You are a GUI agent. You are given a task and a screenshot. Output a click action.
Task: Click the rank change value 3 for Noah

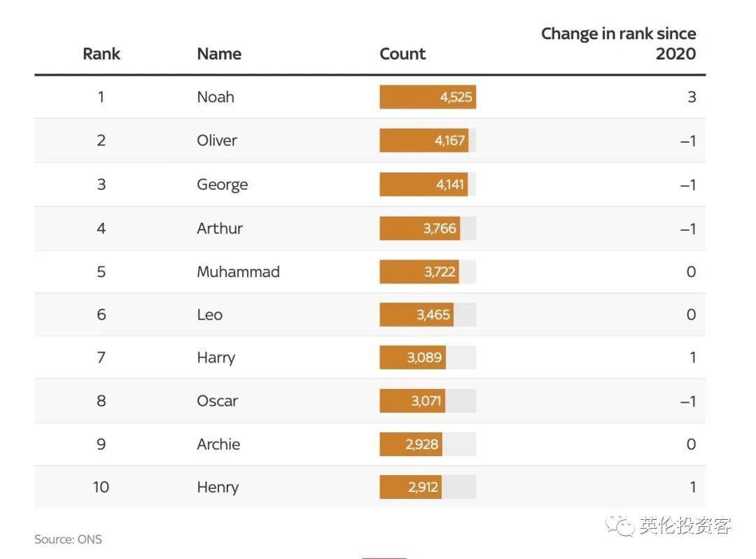[x=691, y=97]
